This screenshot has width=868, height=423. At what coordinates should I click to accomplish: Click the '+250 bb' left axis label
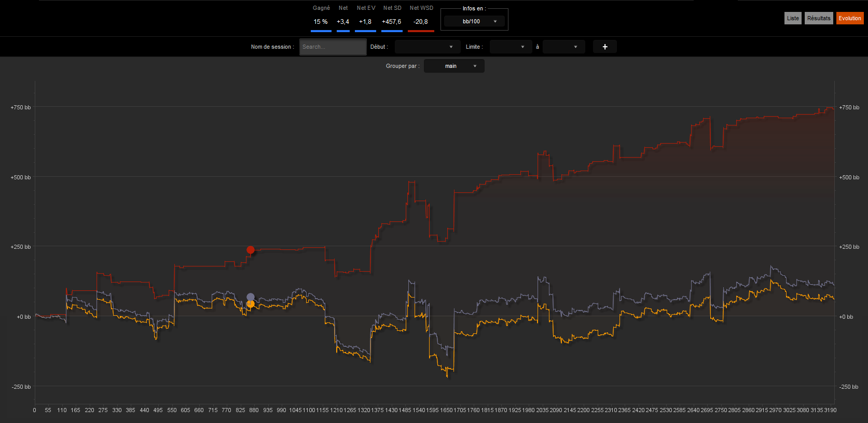[x=21, y=247]
